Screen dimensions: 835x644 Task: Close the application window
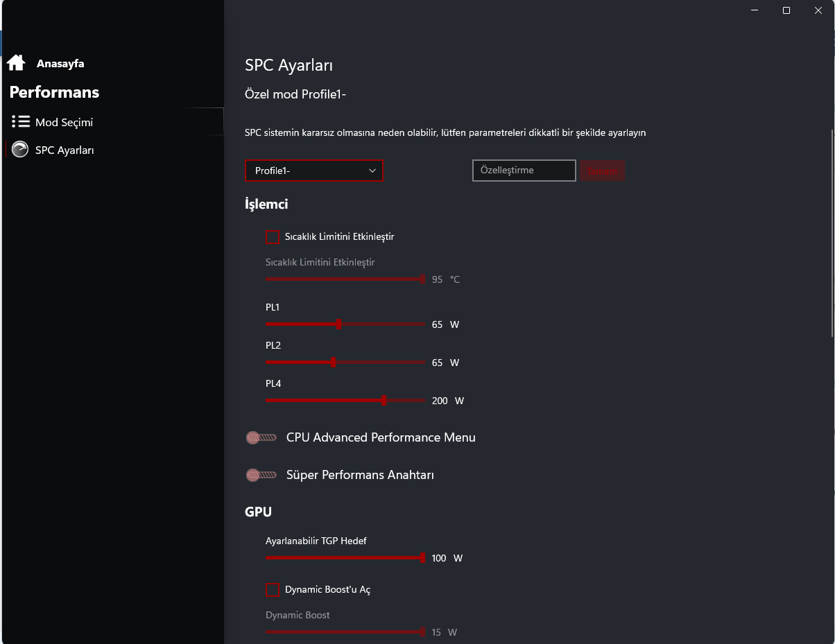pyautogui.click(x=818, y=10)
